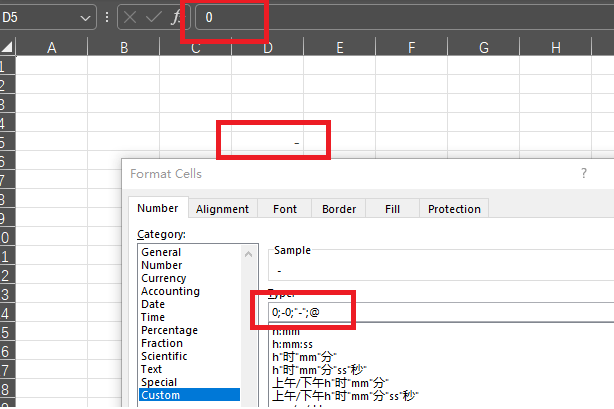Viewport: 614px width, 409px height.
Task: Choose the h:mm:ss format type
Action: tap(293, 344)
